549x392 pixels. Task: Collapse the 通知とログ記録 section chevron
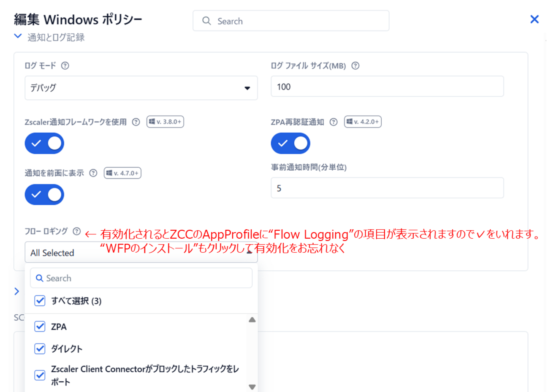pyautogui.click(x=18, y=36)
